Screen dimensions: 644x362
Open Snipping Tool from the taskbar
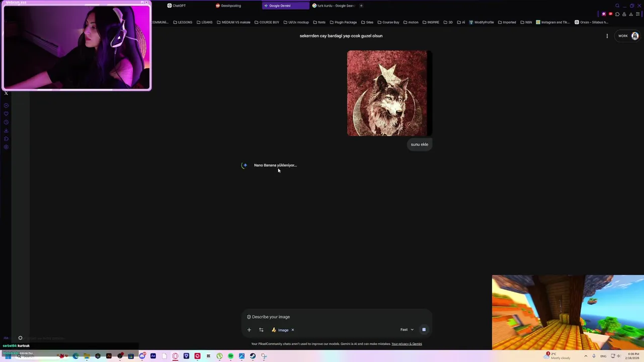tap(264, 356)
